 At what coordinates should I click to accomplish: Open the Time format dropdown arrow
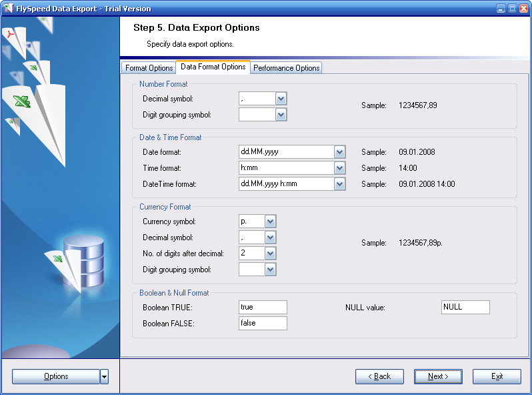(339, 168)
